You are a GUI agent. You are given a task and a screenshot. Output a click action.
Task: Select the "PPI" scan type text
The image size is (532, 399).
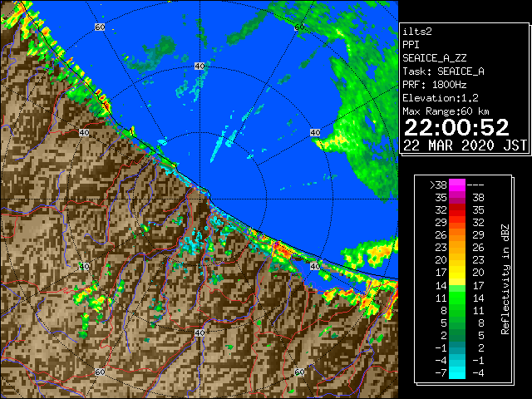coord(411,45)
